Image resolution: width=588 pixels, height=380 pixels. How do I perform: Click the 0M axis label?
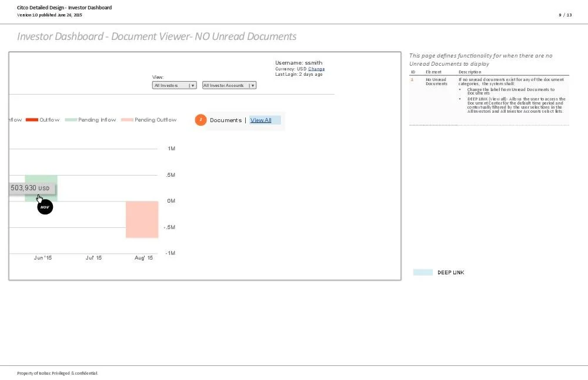point(171,201)
